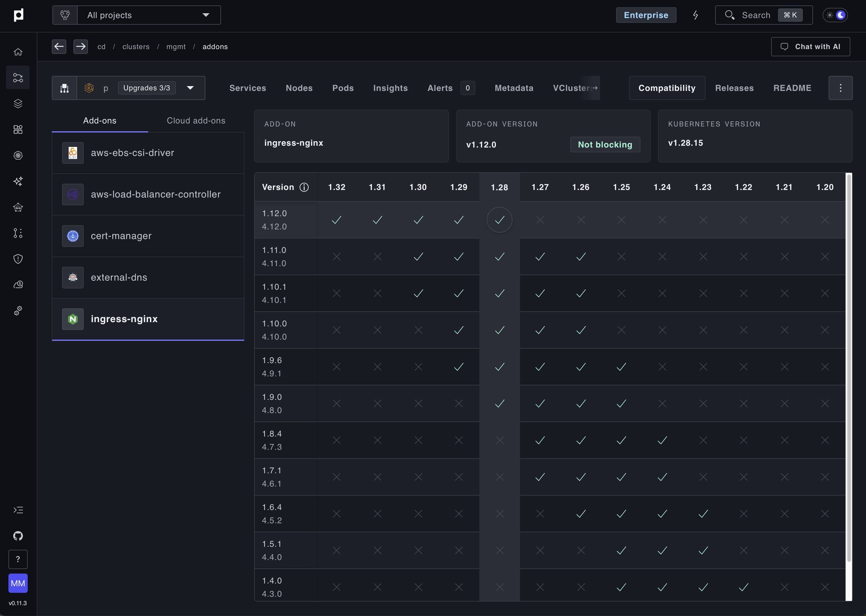Click the Chat with AI button
Screen dimensions: 866x616
tap(810, 47)
